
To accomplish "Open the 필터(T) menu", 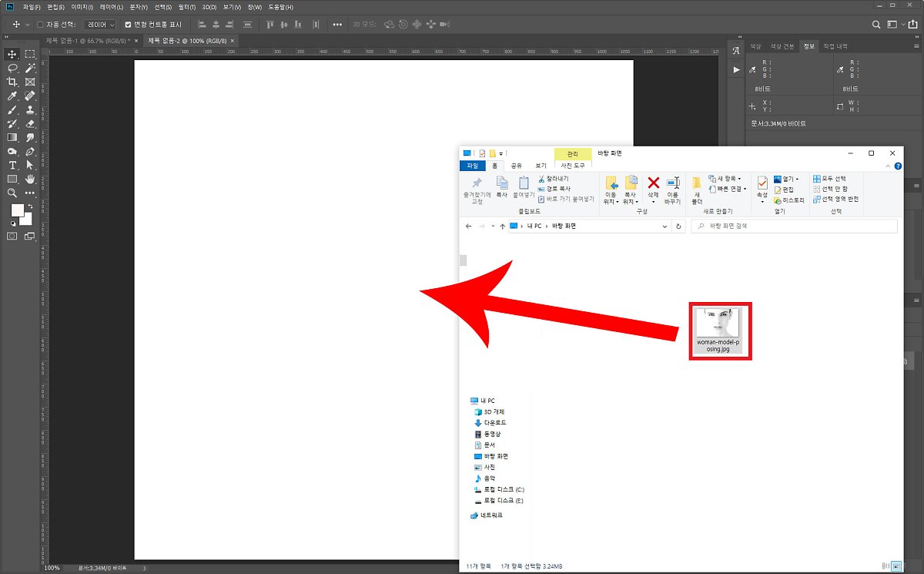I will click(186, 7).
